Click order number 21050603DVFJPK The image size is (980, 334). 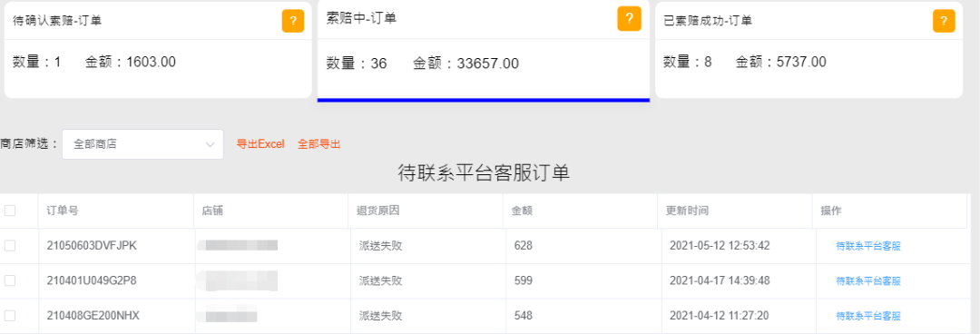92,246
